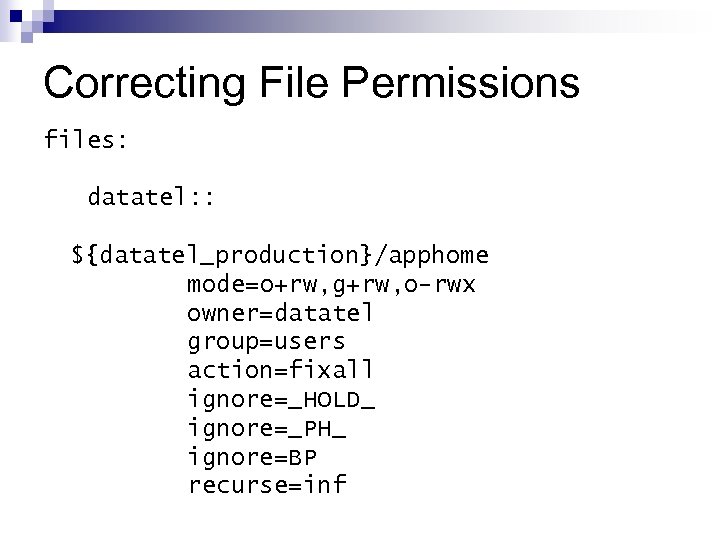
Task: Click the "files:" text line
Action: (x=86, y=139)
